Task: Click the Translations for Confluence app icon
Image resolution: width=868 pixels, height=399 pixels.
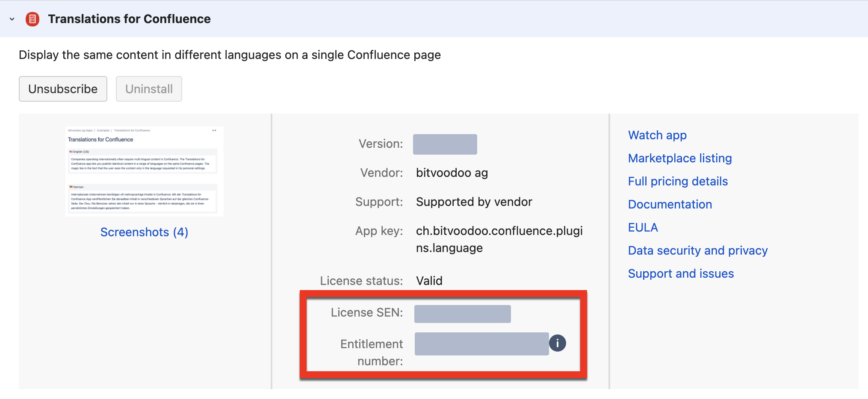Action: point(32,19)
